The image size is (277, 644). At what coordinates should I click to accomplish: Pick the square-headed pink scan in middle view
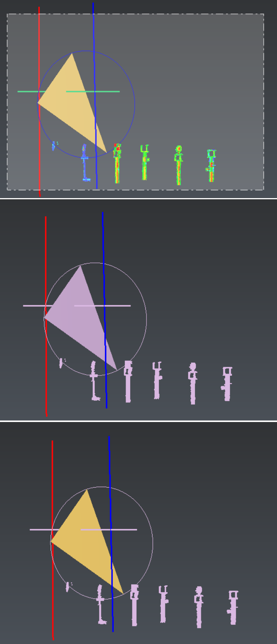227,385
